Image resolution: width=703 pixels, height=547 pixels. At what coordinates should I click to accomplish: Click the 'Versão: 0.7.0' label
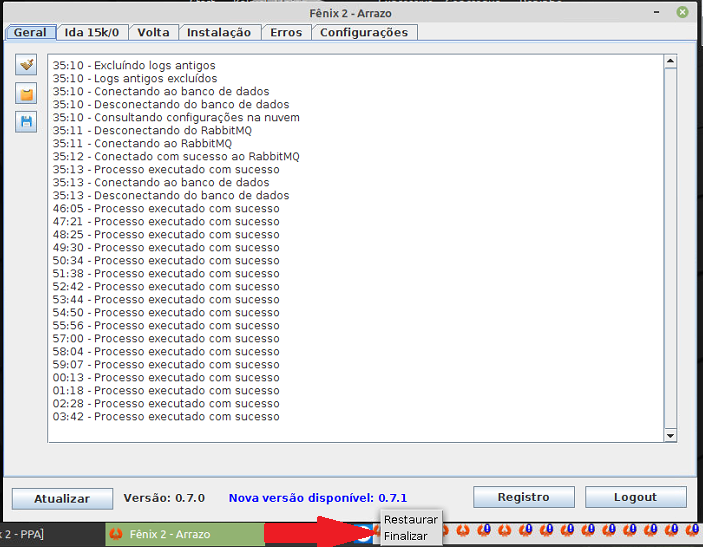coord(164,498)
